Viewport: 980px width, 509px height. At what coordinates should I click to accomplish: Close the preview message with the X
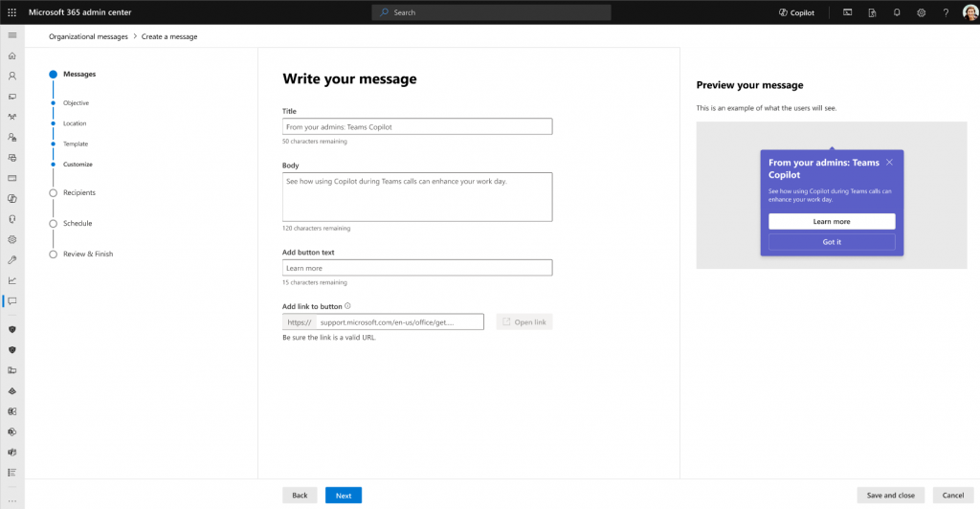coord(889,163)
